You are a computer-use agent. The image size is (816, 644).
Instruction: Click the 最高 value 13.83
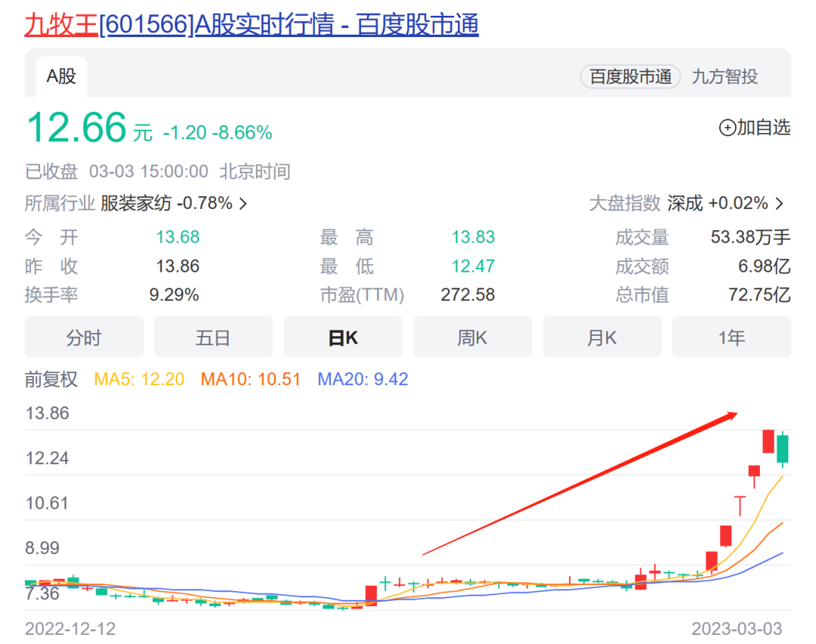[x=473, y=237]
